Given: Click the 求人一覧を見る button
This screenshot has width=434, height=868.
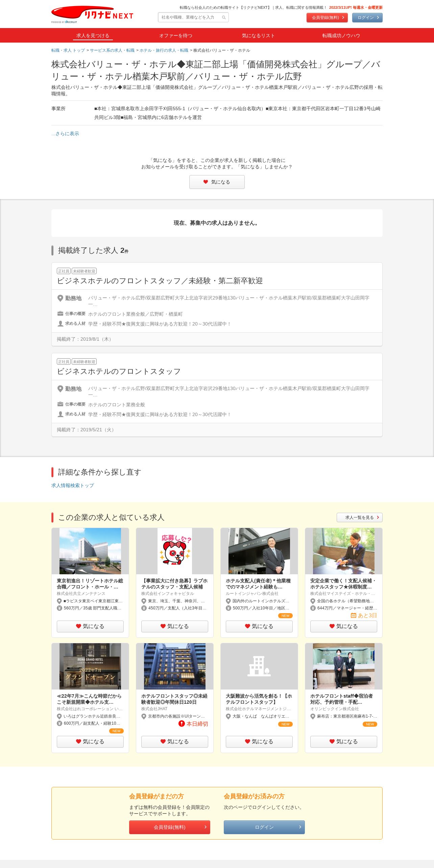Looking at the screenshot, I should (x=360, y=517).
